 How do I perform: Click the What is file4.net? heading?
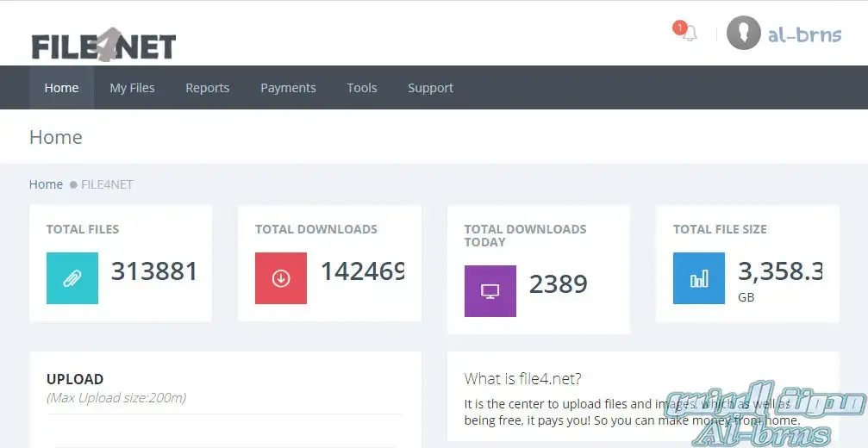[x=522, y=379]
